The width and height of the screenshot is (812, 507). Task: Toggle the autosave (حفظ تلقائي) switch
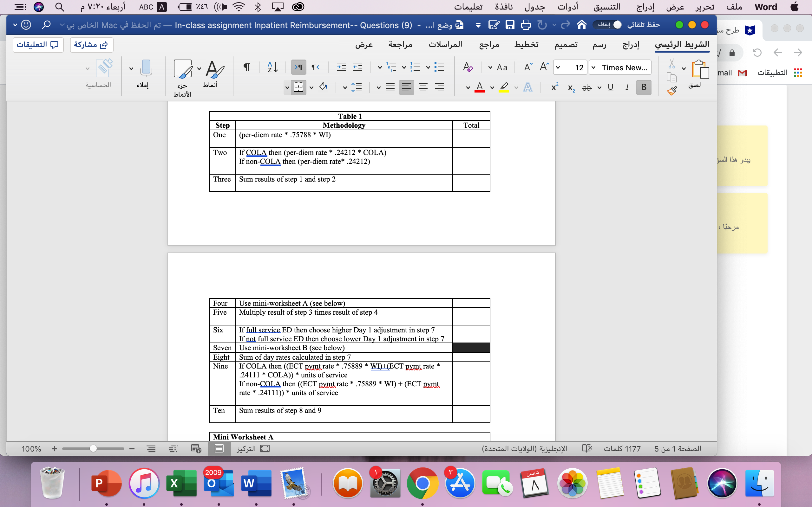click(617, 24)
